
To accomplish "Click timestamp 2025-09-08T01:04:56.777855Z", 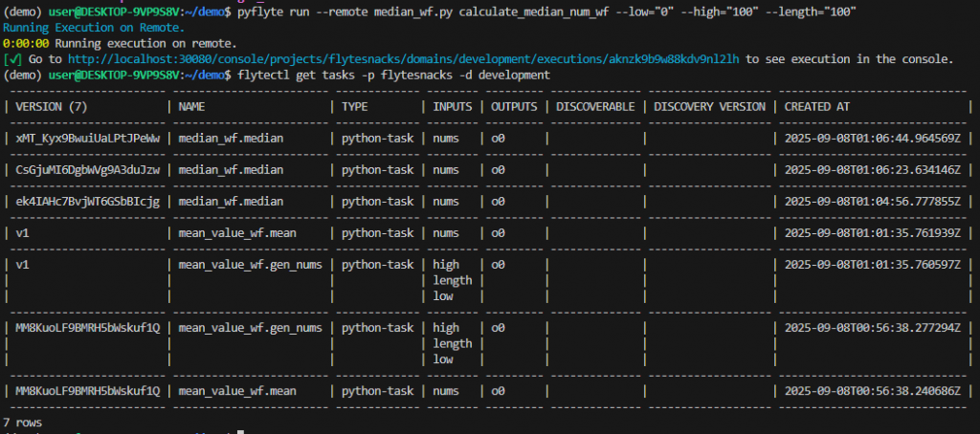I will 873,202.
